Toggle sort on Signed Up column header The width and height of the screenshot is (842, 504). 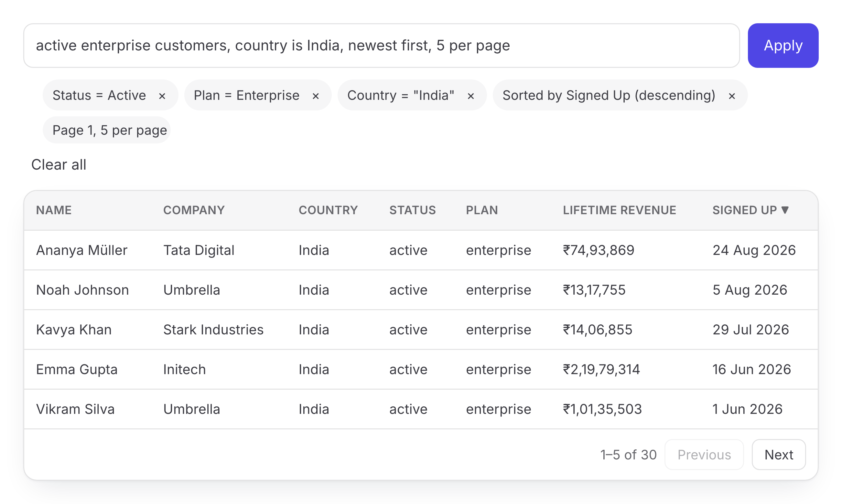pyautogui.click(x=750, y=210)
